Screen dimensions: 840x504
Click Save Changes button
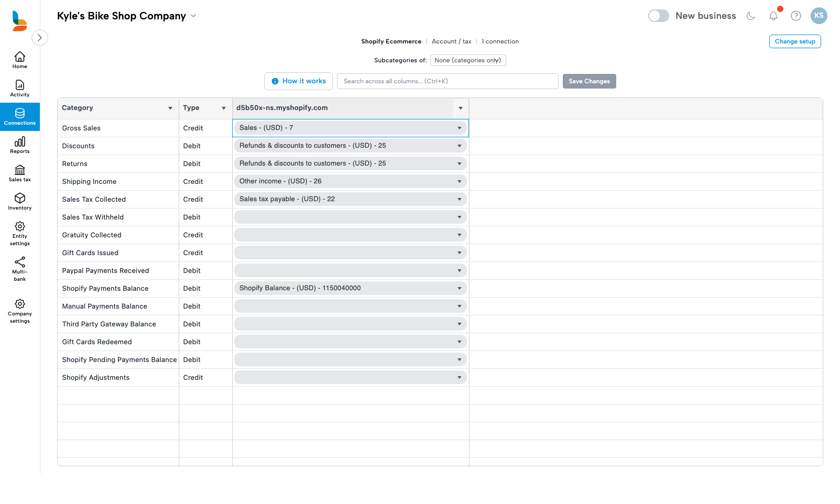coord(590,81)
